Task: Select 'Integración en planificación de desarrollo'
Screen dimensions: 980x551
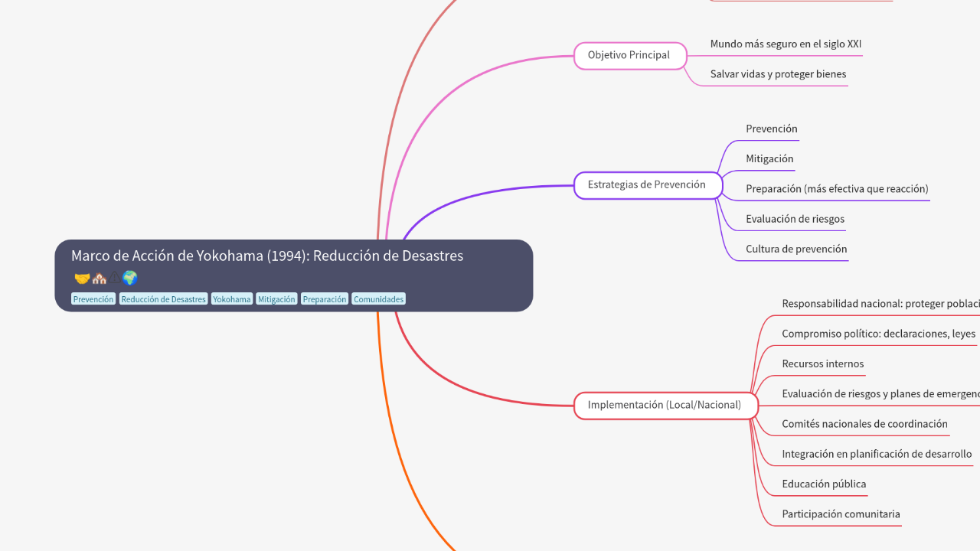Action: 877,454
